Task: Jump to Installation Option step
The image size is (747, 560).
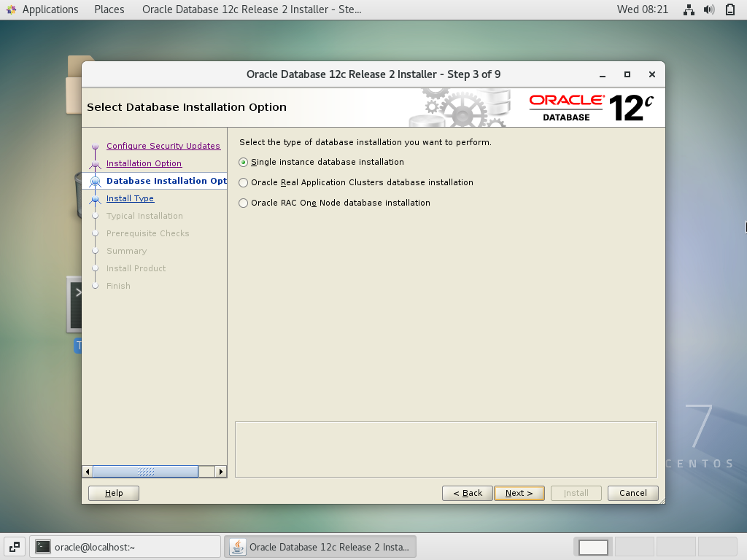Action: tap(144, 163)
